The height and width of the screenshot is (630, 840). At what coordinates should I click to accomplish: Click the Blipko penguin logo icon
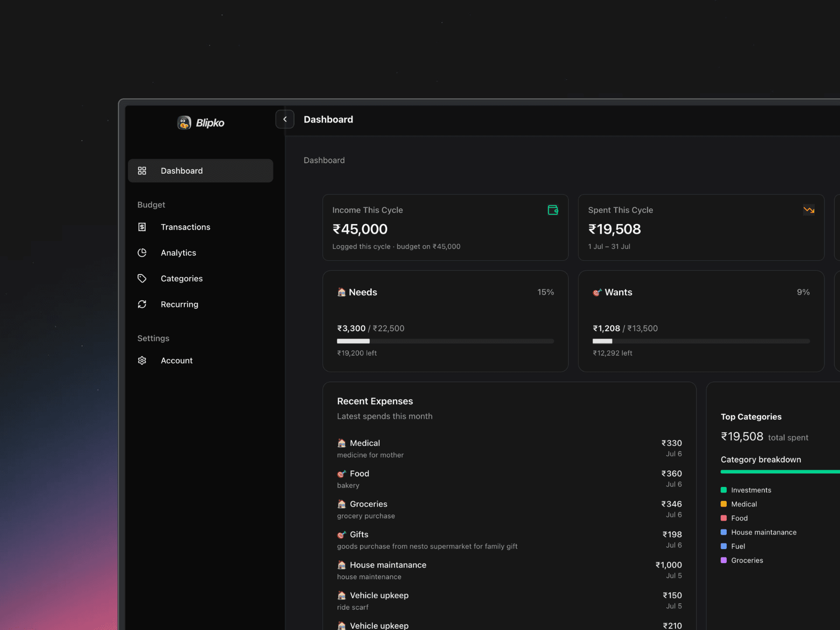[x=184, y=123]
